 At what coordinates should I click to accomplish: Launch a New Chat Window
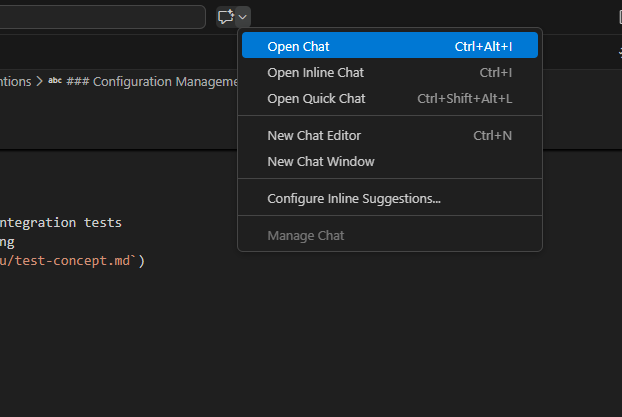click(390, 161)
